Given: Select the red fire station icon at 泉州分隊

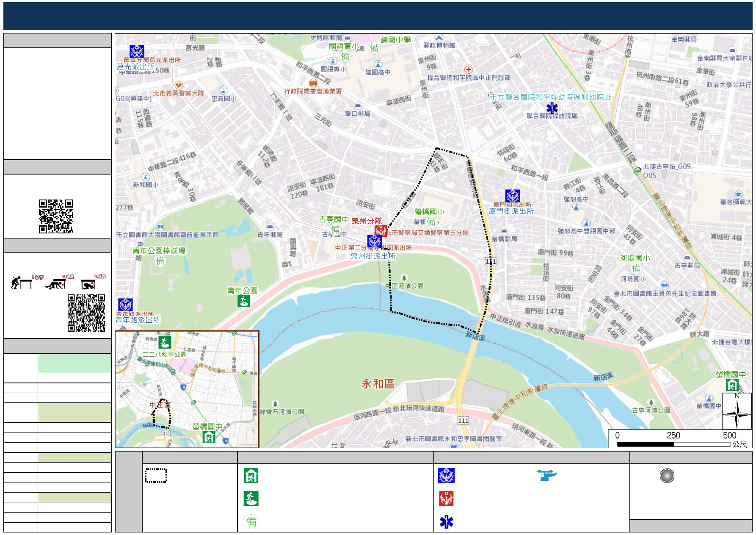Looking at the screenshot, I should (x=381, y=230).
